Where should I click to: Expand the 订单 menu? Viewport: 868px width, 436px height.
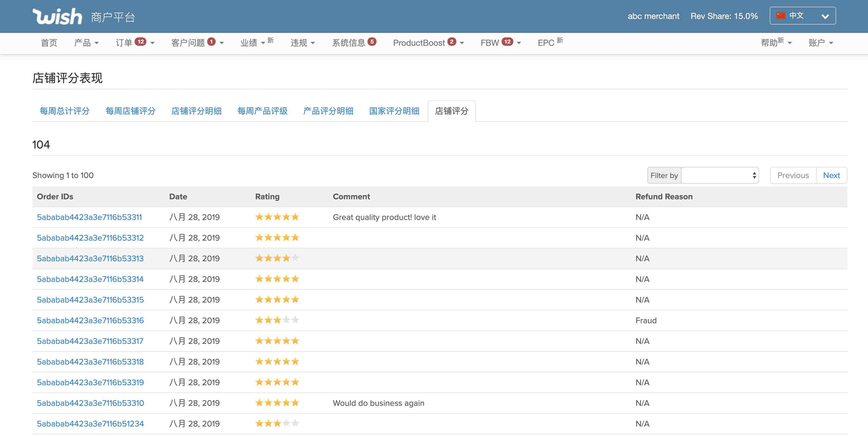(x=135, y=43)
